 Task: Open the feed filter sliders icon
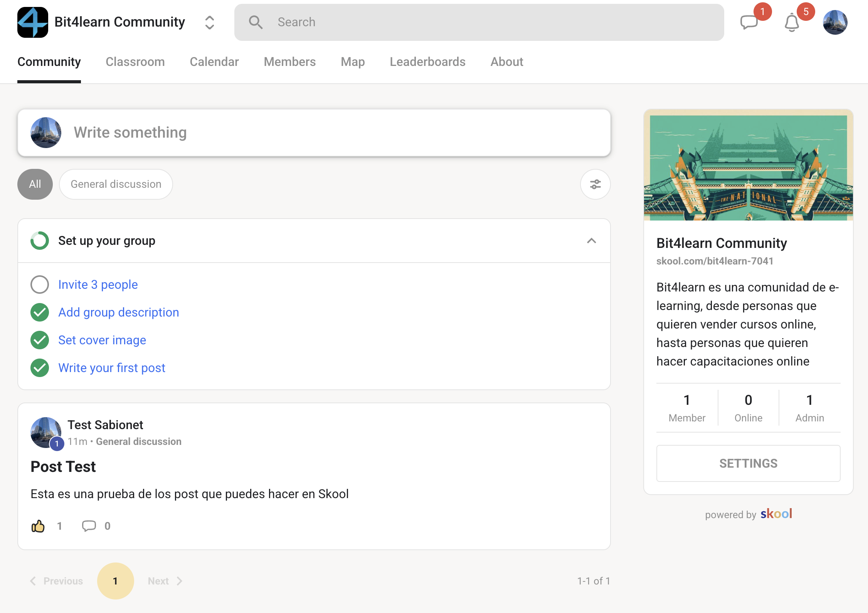click(x=595, y=184)
